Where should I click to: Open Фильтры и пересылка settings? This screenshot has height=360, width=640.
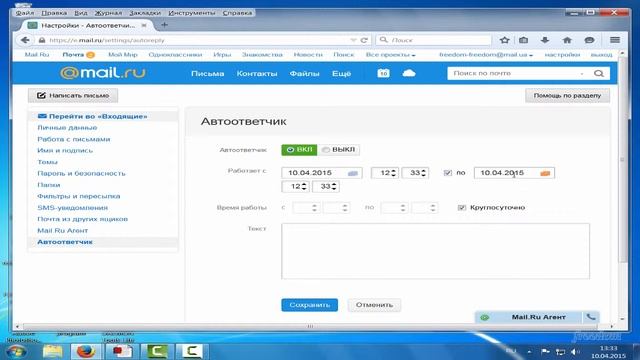coord(79,196)
